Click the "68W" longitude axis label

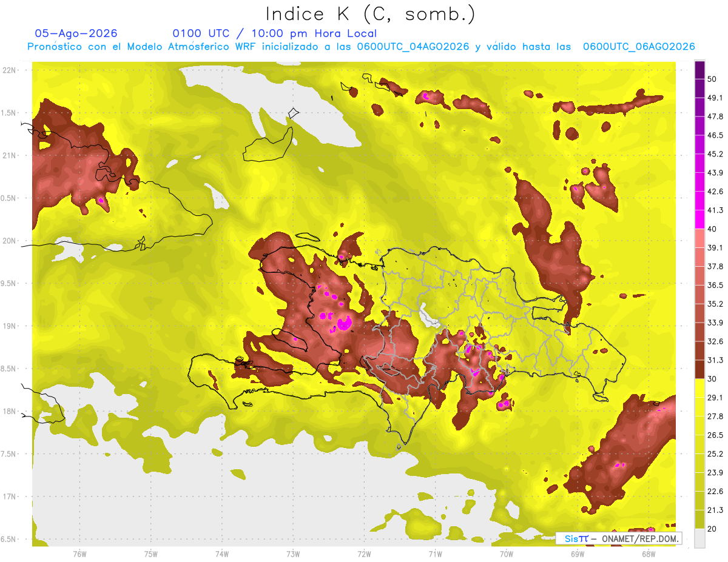click(x=649, y=554)
